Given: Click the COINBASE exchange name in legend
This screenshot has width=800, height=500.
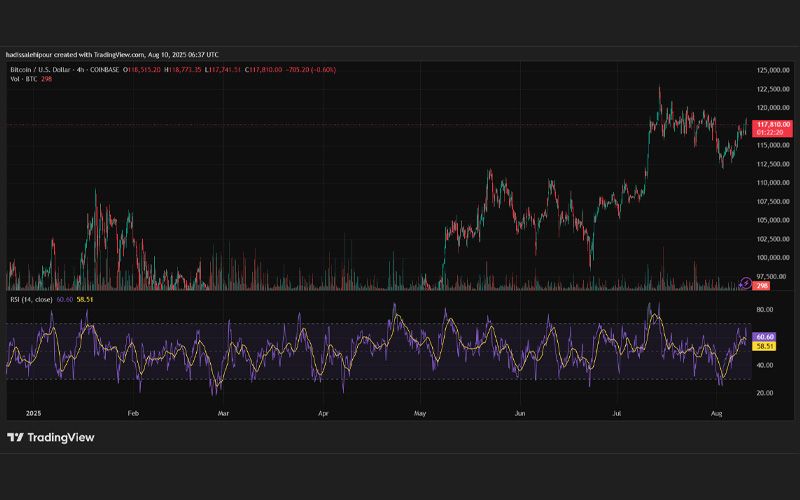Looking at the screenshot, I should point(105,69).
